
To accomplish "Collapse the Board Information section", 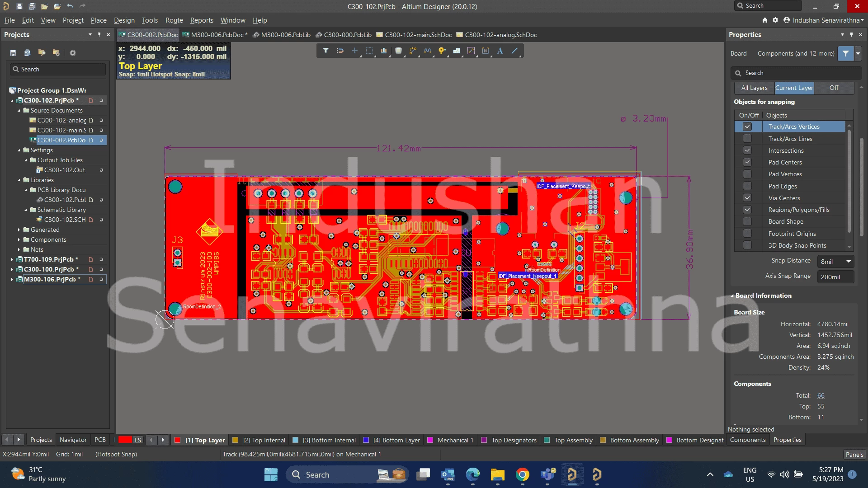I will tap(732, 296).
